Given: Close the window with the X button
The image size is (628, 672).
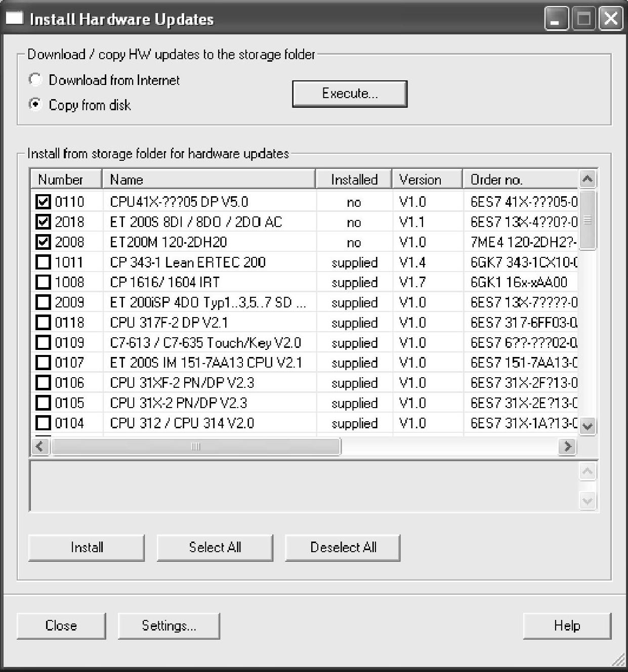Looking at the screenshot, I should pos(611,19).
